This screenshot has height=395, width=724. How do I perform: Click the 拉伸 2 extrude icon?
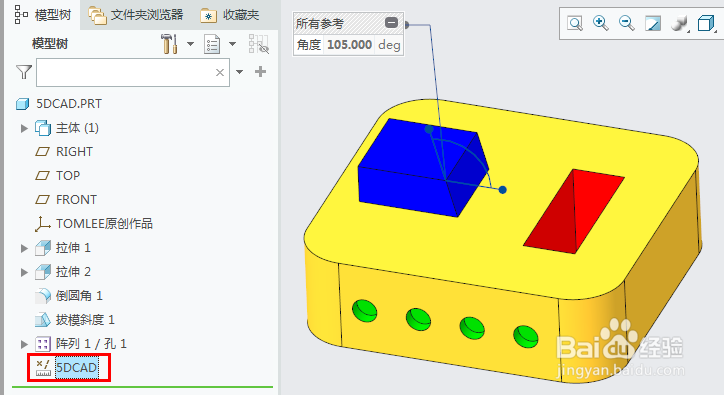pyautogui.click(x=43, y=272)
